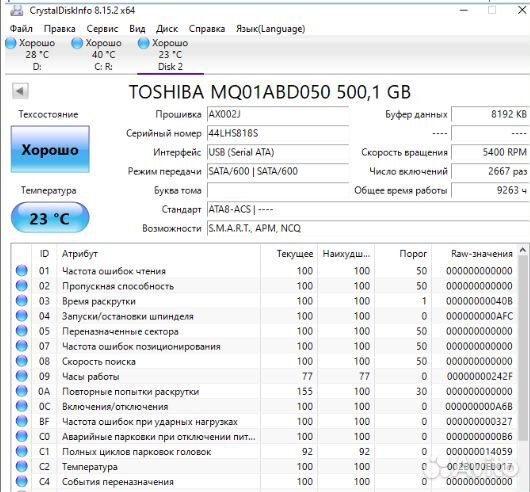Image resolution: width=530 pixels, height=492 pixels.
Task: Click the serial number field 44LHS818S
Action: coord(278,133)
